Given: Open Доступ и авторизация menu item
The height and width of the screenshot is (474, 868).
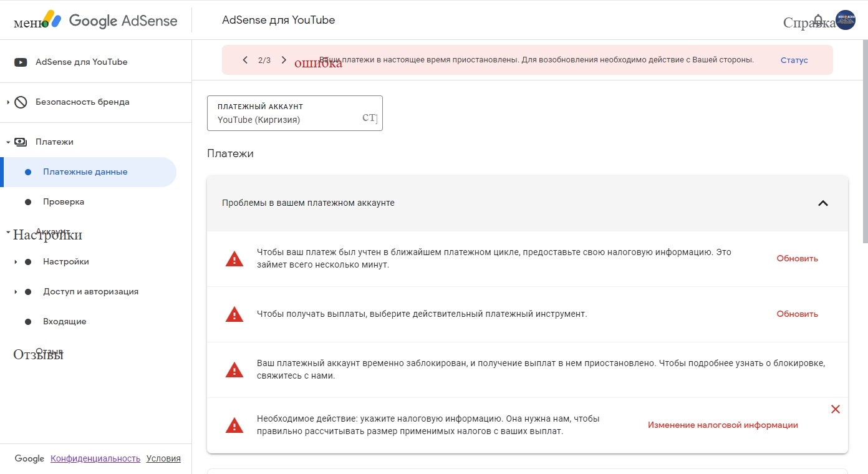Looking at the screenshot, I should (89, 292).
